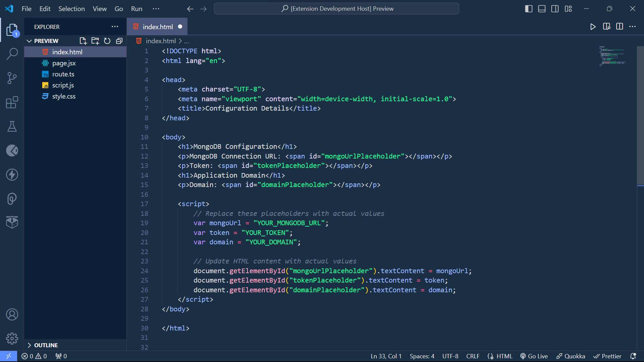Image resolution: width=644 pixels, height=362 pixels.
Task: Open Source Control view
Action: coord(12,78)
